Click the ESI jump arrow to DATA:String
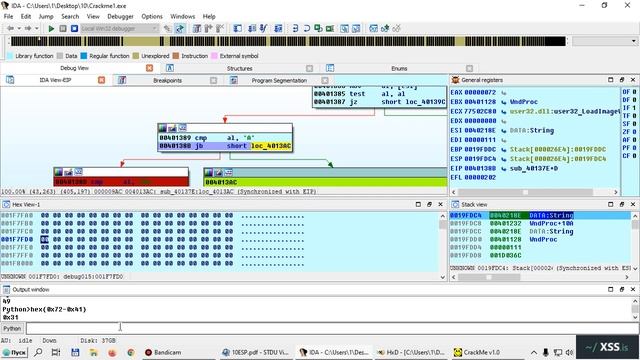Image resolution: width=640 pixels, height=360 pixels. point(504,131)
